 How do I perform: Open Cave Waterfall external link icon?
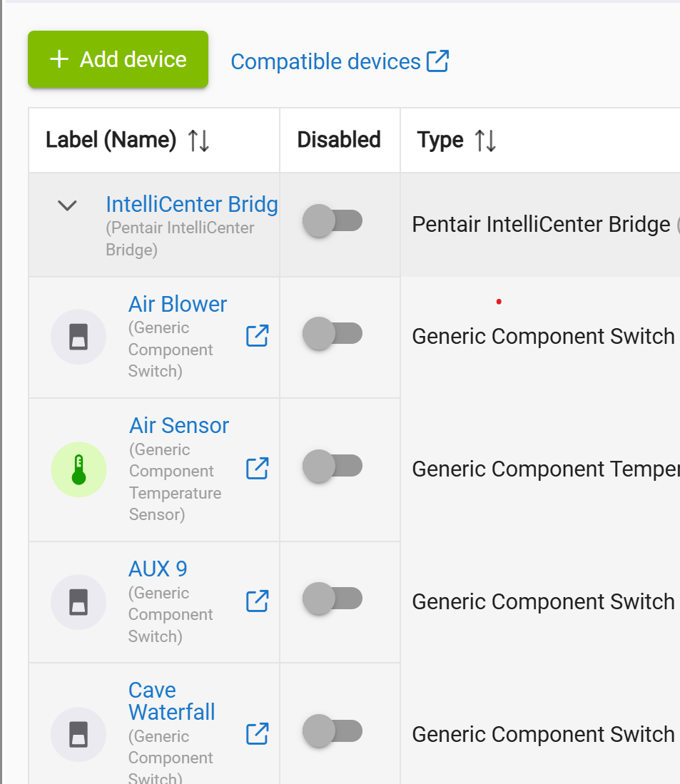(257, 733)
